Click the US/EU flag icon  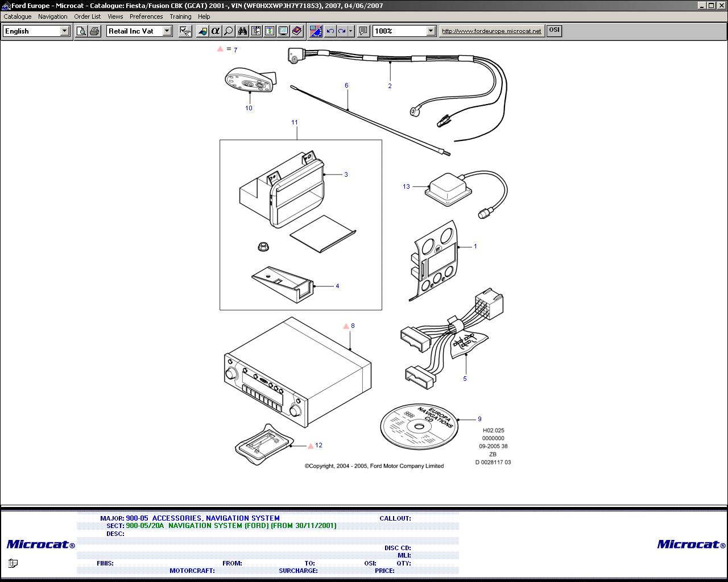(x=316, y=31)
